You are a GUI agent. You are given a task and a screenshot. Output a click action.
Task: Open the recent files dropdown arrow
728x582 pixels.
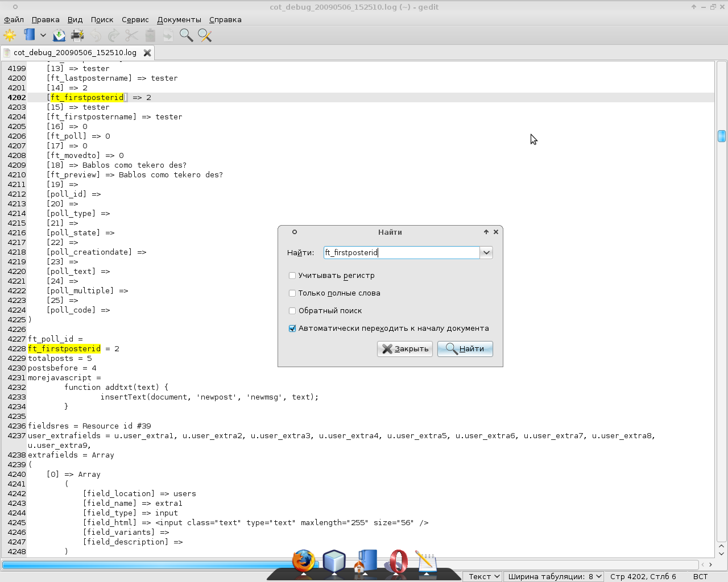coord(43,35)
